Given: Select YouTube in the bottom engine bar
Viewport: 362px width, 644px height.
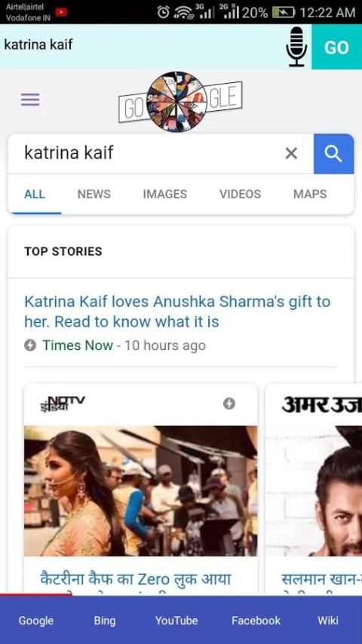Looking at the screenshot, I should (x=176, y=621).
